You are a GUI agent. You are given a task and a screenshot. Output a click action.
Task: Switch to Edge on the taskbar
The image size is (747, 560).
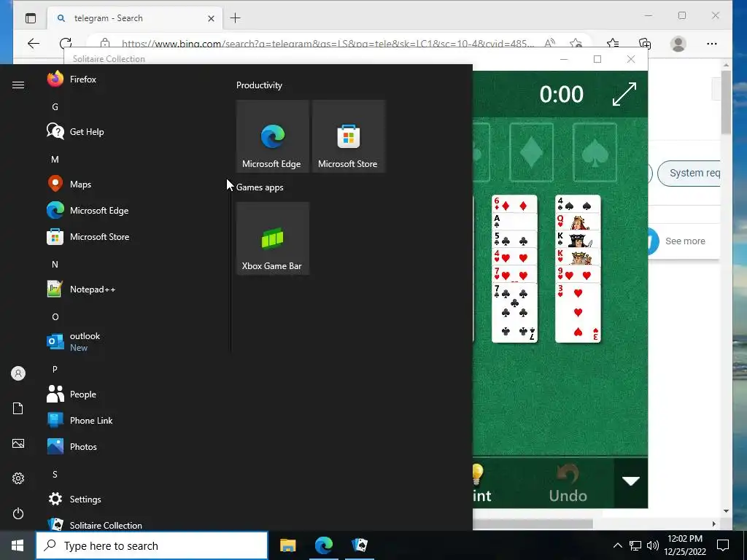(323, 545)
